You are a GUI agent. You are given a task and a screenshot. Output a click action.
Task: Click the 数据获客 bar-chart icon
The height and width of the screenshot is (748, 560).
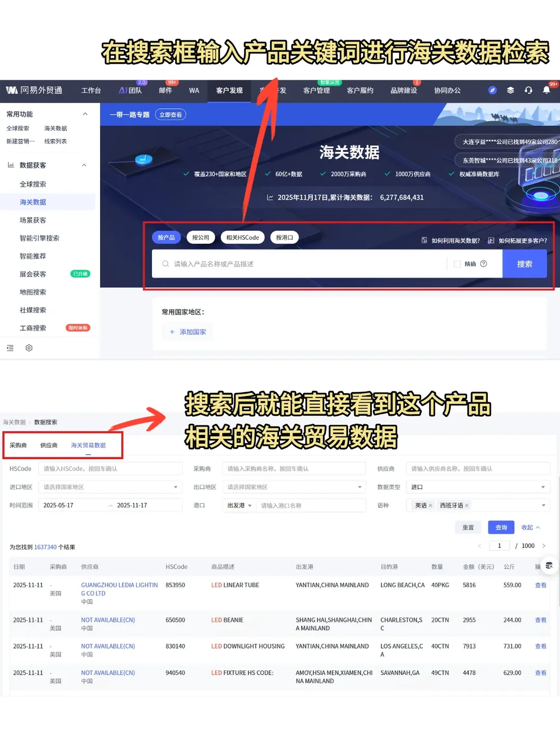(x=11, y=165)
